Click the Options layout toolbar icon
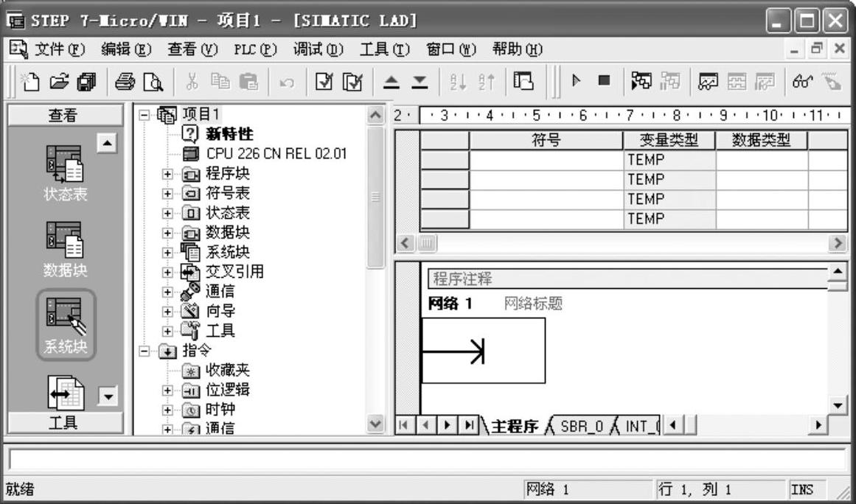This screenshot has height=504, width=856. click(523, 81)
